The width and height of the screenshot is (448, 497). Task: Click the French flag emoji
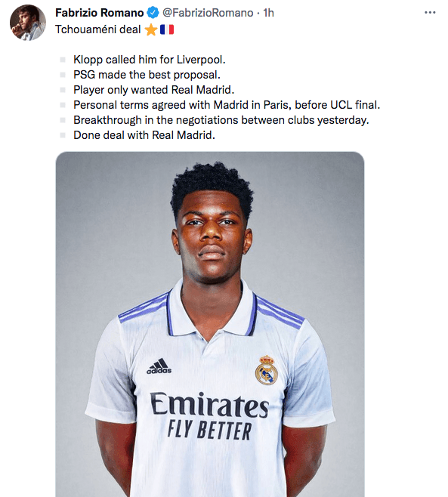(x=167, y=29)
